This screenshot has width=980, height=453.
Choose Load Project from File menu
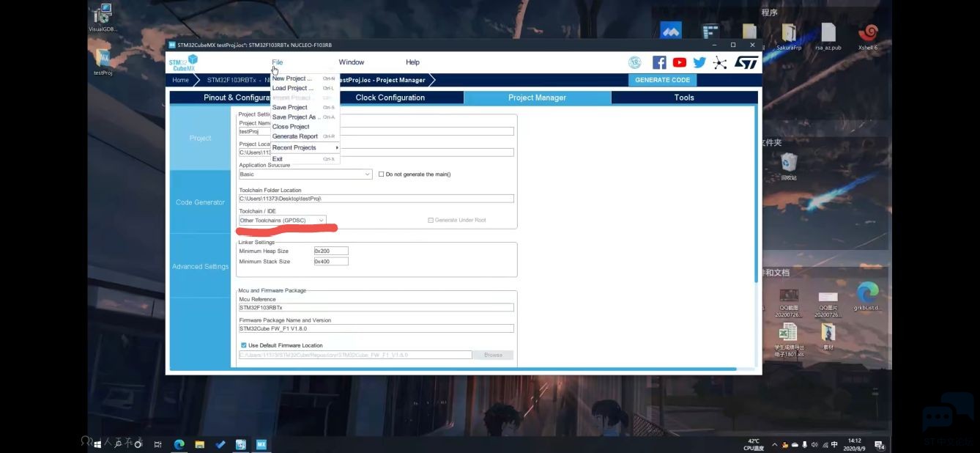[x=304, y=88]
